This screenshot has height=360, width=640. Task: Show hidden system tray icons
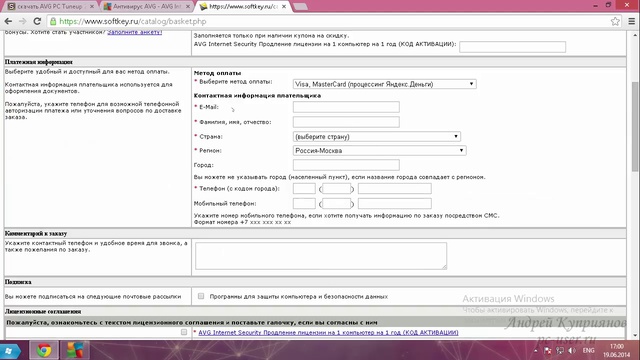click(x=536, y=351)
